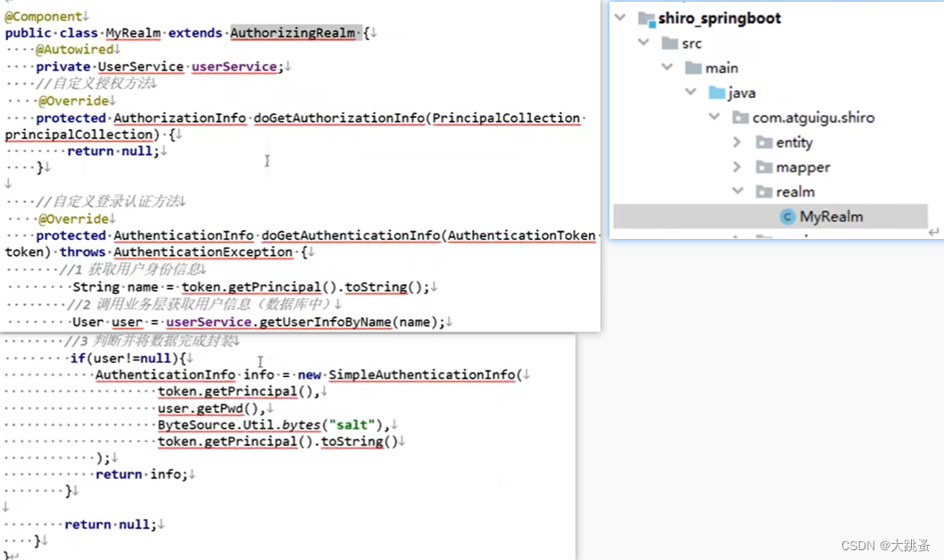Collapse the shiro_springboot project node
Viewport: 944px width, 560px height.
(620, 18)
